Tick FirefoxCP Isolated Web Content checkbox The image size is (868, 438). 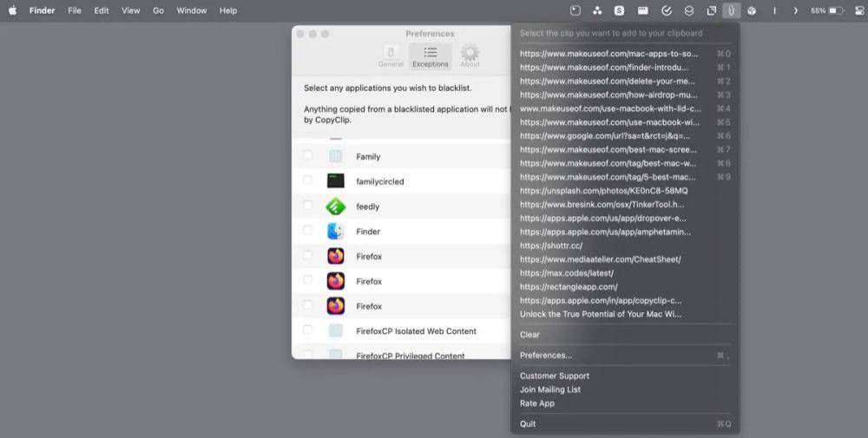[x=308, y=330]
